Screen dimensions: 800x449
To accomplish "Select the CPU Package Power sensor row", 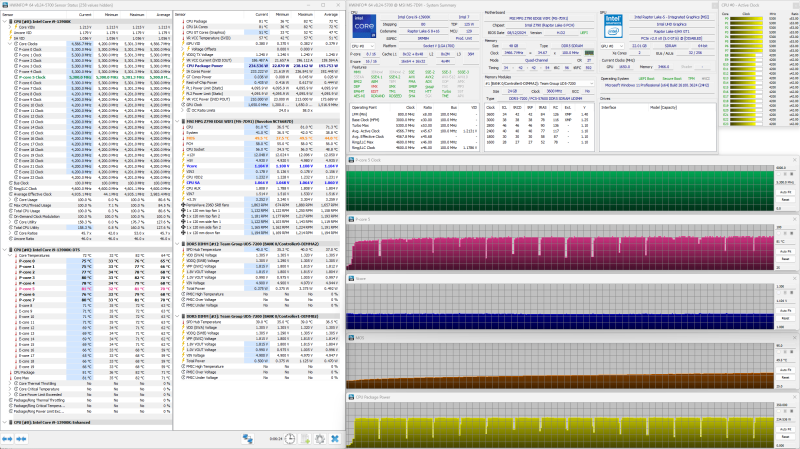I will tap(205, 65).
